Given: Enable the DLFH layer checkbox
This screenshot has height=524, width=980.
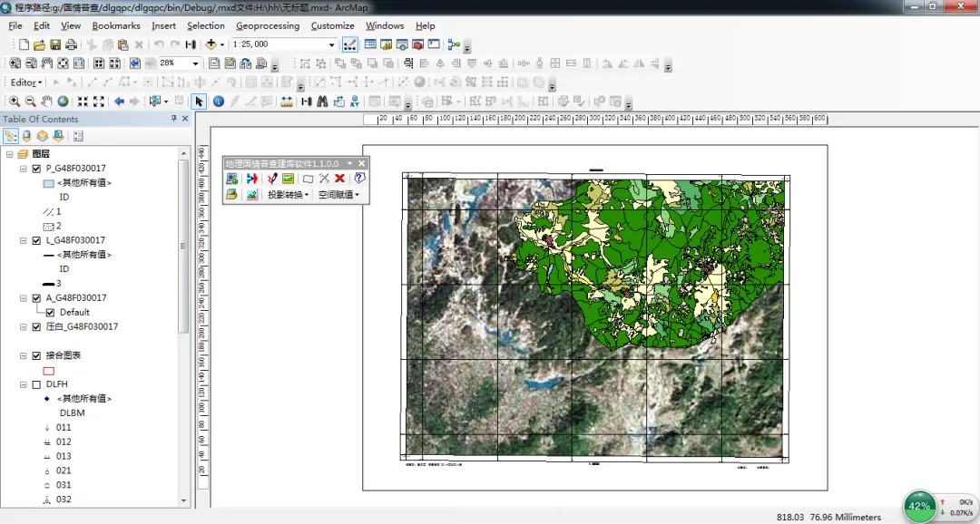Looking at the screenshot, I should (36, 384).
